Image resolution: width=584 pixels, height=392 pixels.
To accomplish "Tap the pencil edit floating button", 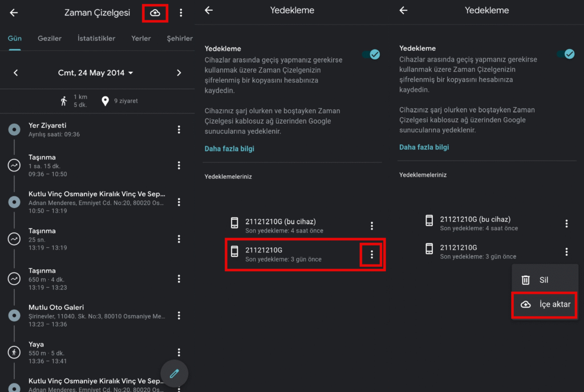I will tap(175, 374).
